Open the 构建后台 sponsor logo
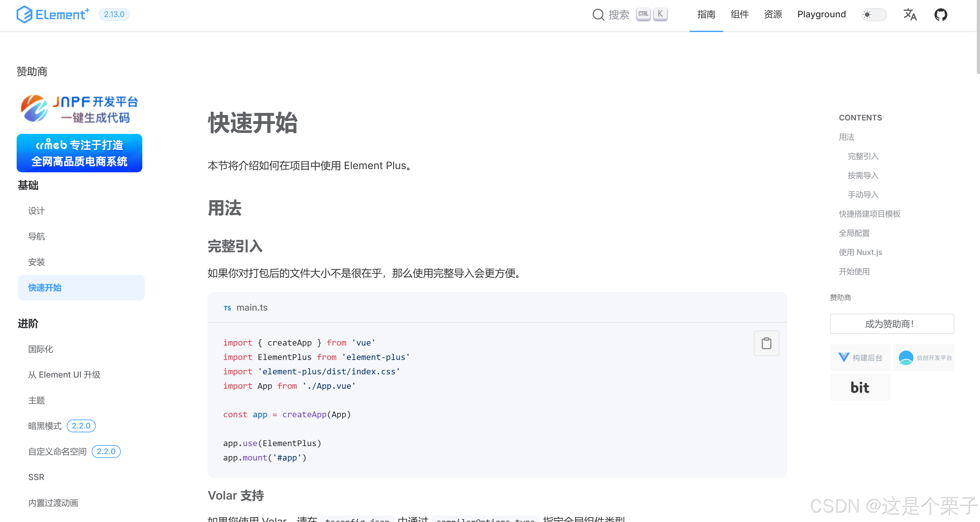 pos(860,357)
